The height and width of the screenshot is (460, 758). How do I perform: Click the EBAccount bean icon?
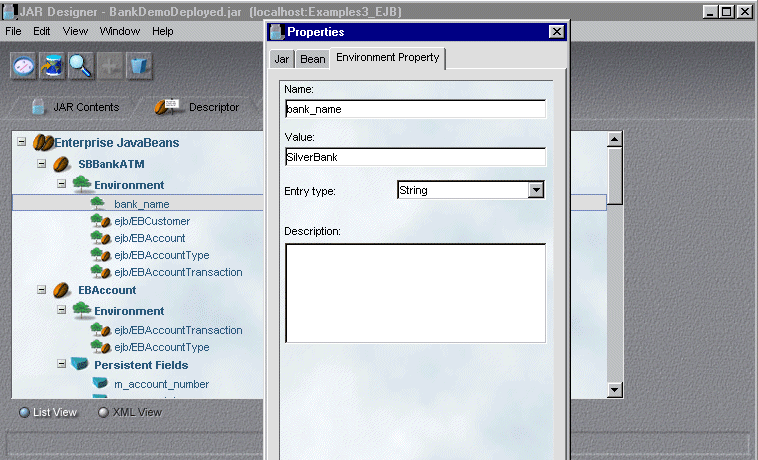61,290
